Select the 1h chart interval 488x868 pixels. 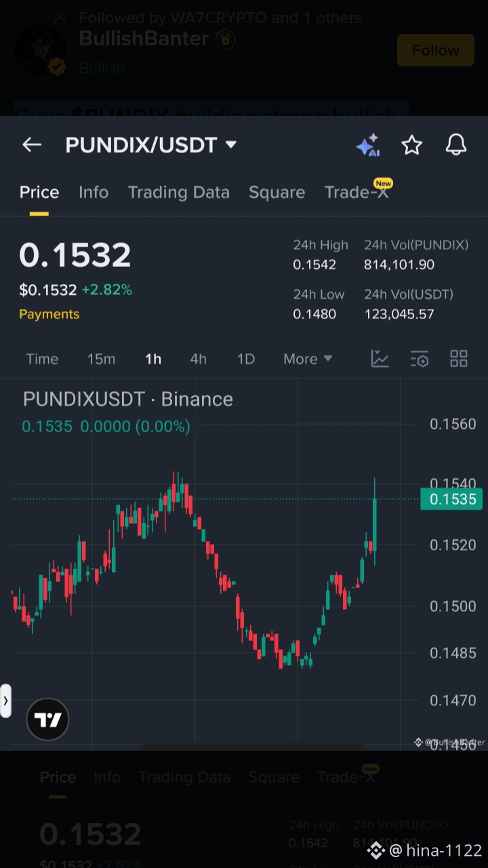coord(153,359)
